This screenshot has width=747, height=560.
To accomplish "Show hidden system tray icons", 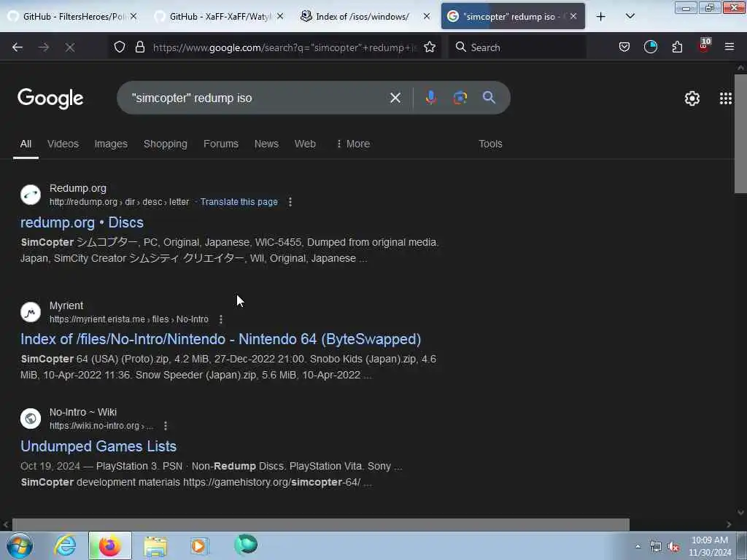I will coord(638,547).
